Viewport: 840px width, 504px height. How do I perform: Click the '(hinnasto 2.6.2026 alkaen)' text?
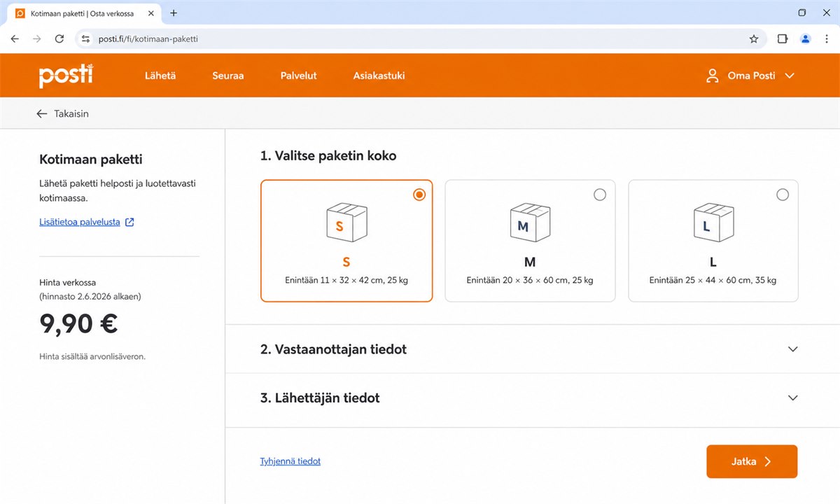pos(90,297)
